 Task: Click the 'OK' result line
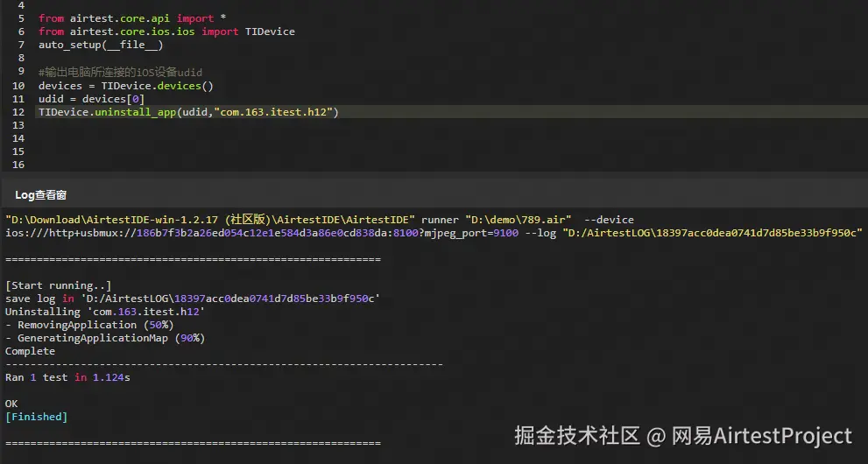pos(11,404)
